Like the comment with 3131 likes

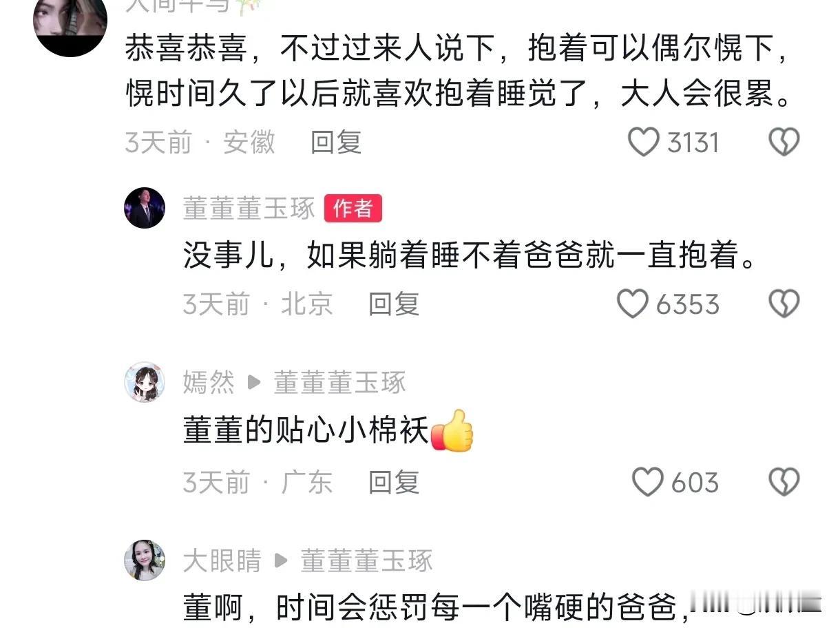point(644,143)
